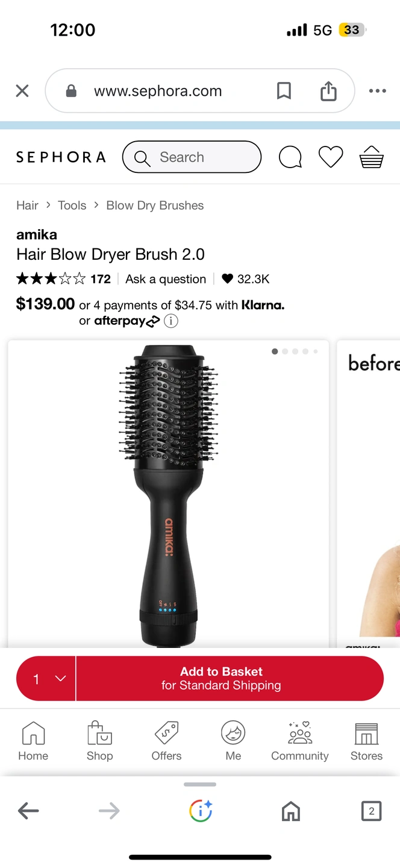
Task: Open the browser three-dots menu
Action: coord(377,91)
